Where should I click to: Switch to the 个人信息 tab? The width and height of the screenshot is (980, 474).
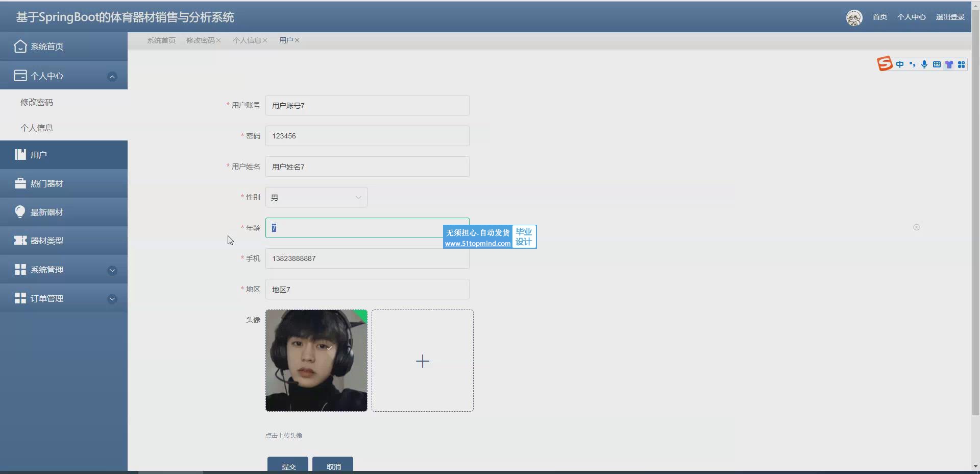click(x=247, y=40)
